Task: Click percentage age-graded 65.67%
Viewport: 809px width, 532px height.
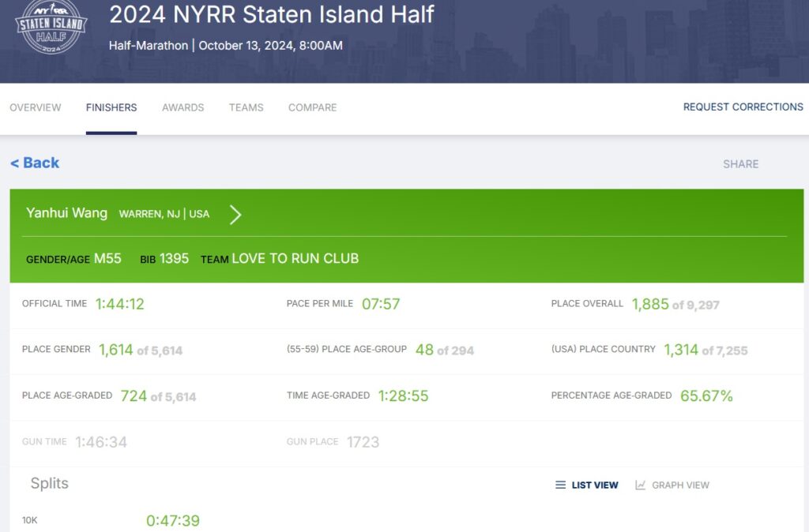Action: 706,396
